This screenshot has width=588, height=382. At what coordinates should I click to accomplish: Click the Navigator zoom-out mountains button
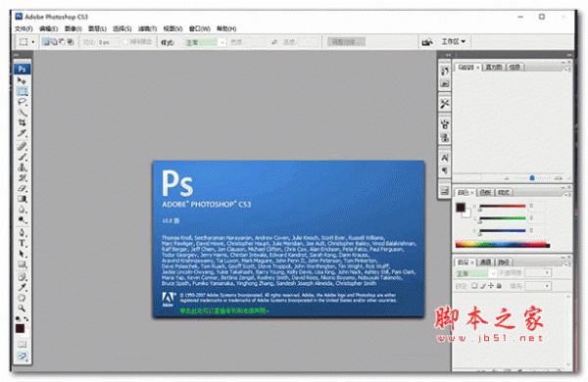point(507,178)
